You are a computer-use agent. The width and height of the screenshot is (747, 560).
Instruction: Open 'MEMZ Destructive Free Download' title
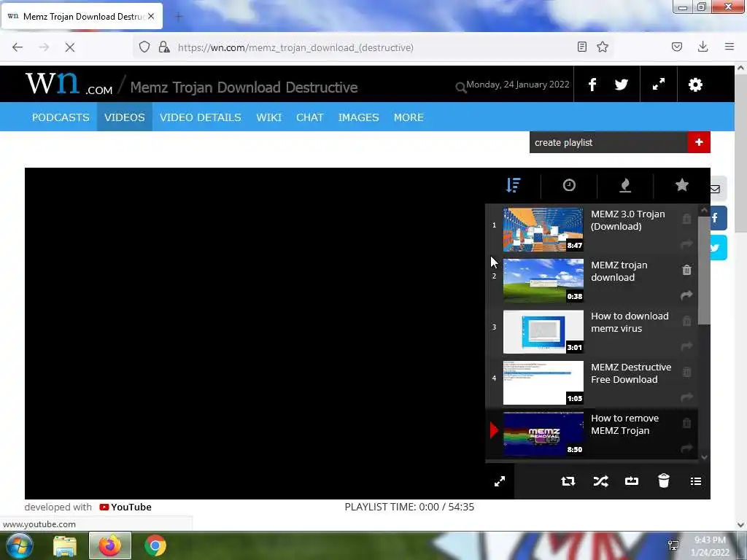click(631, 373)
